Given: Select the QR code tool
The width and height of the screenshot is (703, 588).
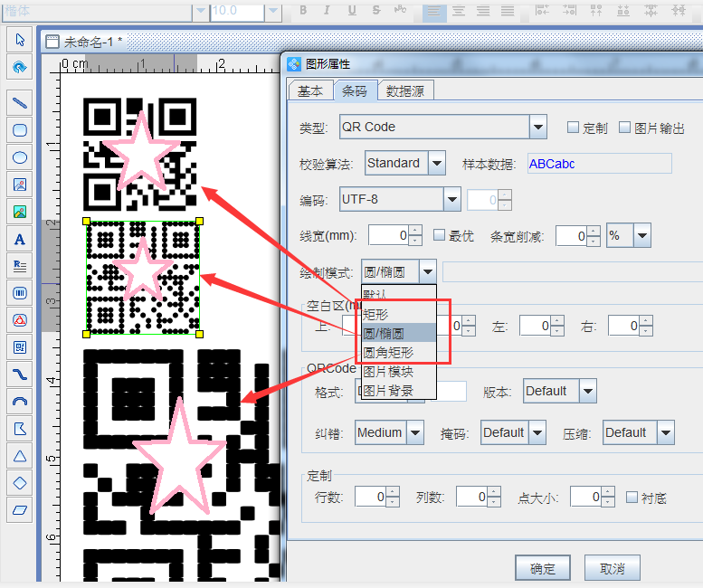Looking at the screenshot, I should click(x=20, y=347).
